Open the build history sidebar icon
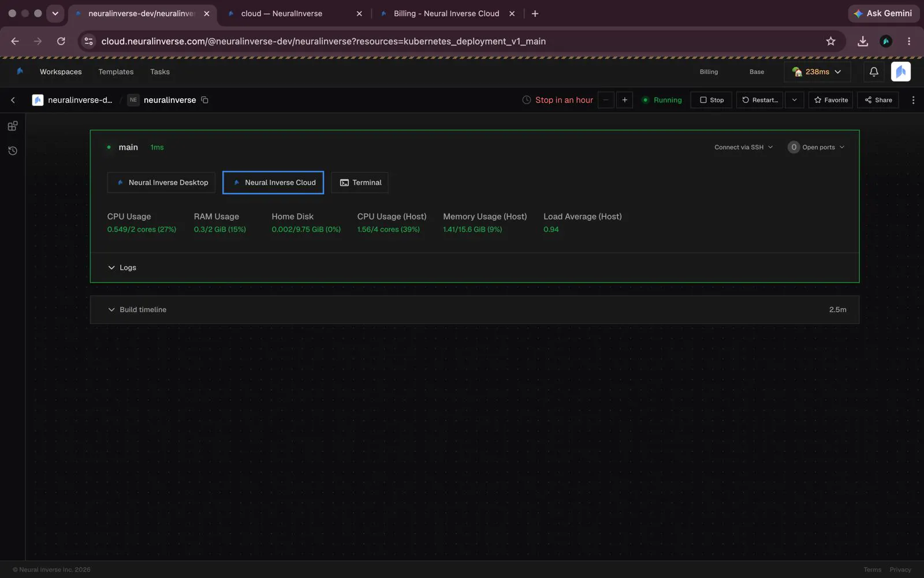The width and height of the screenshot is (924, 578). click(x=13, y=151)
